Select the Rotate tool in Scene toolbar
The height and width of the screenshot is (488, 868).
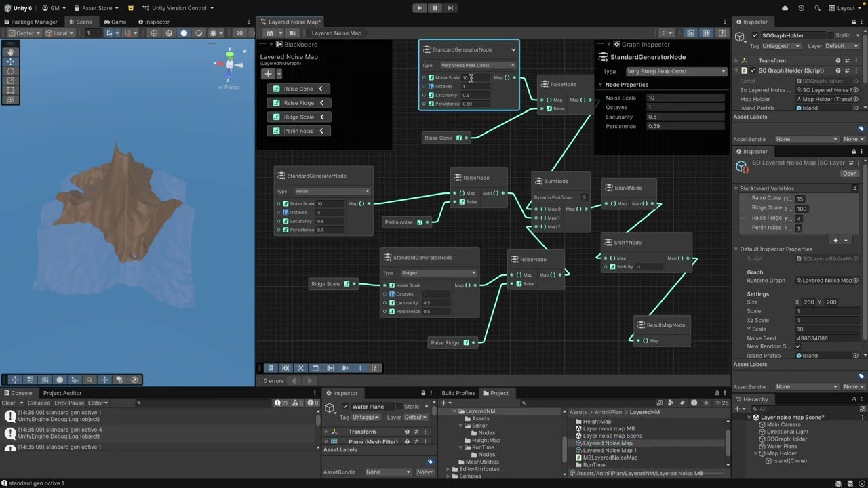10,70
